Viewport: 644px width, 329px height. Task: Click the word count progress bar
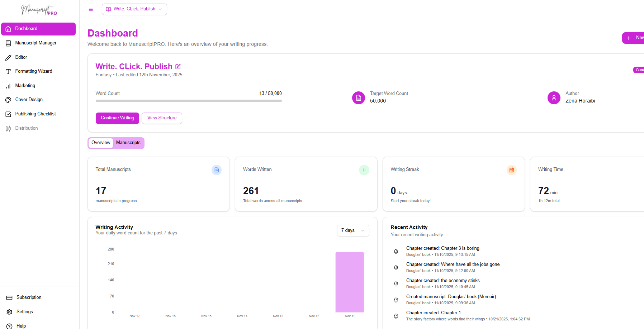point(188,101)
